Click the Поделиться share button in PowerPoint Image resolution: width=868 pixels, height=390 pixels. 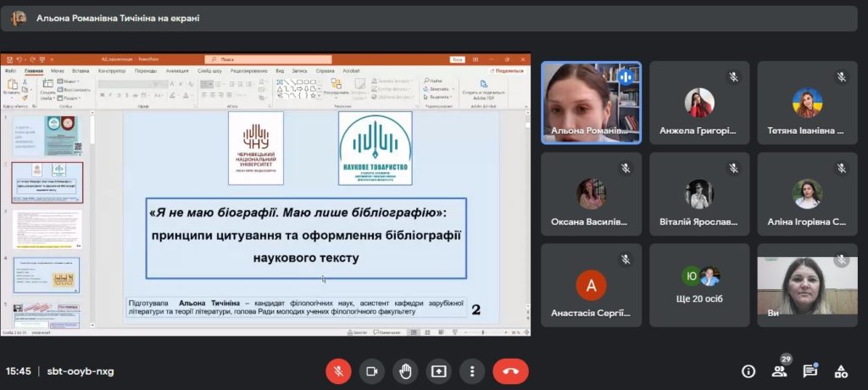point(507,71)
